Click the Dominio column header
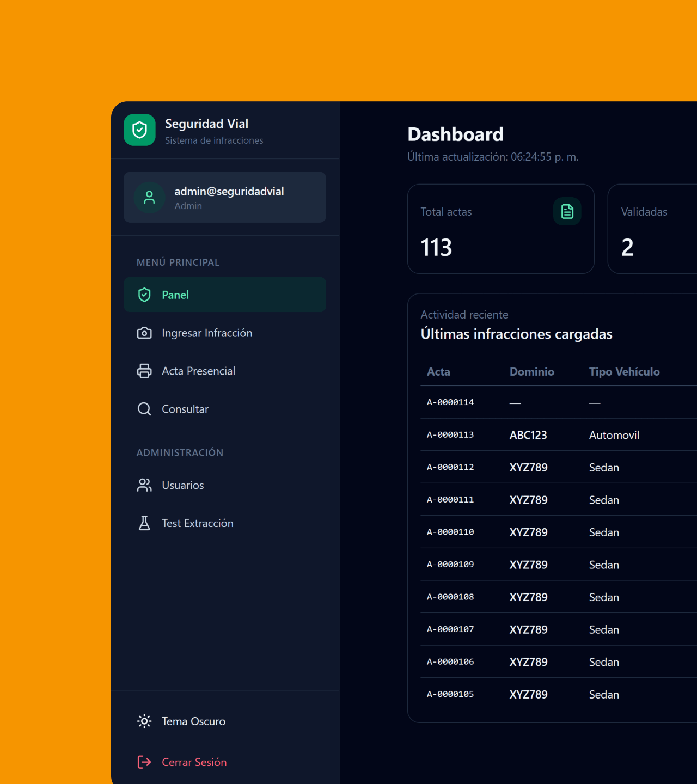Image resolution: width=697 pixels, height=784 pixels. [x=531, y=372]
